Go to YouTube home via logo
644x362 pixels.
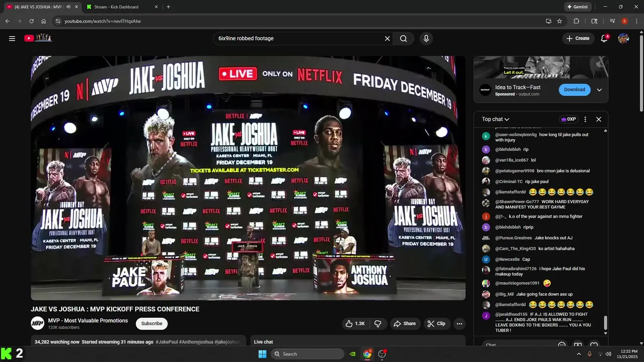tap(38, 38)
